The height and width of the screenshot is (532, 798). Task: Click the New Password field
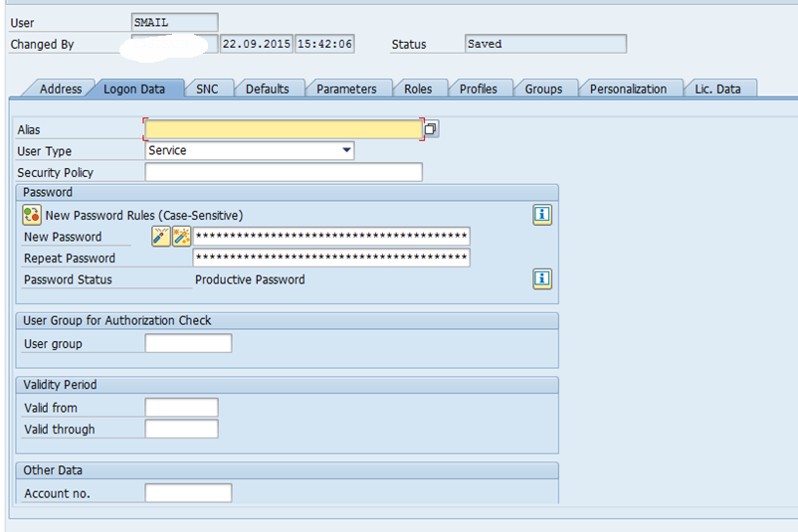pyautogui.click(x=331, y=237)
